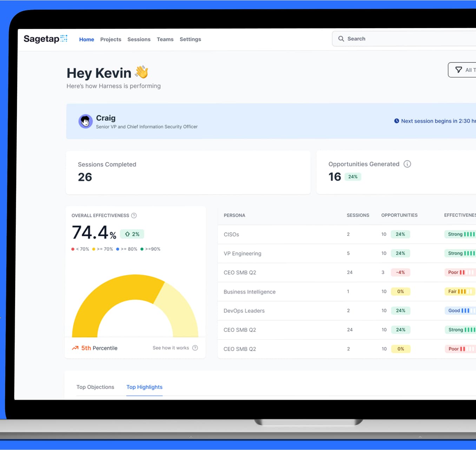Viewport: 476px width, 450px height.
Task: Click the Poor badge in the -4% row
Action: [460, 272]
